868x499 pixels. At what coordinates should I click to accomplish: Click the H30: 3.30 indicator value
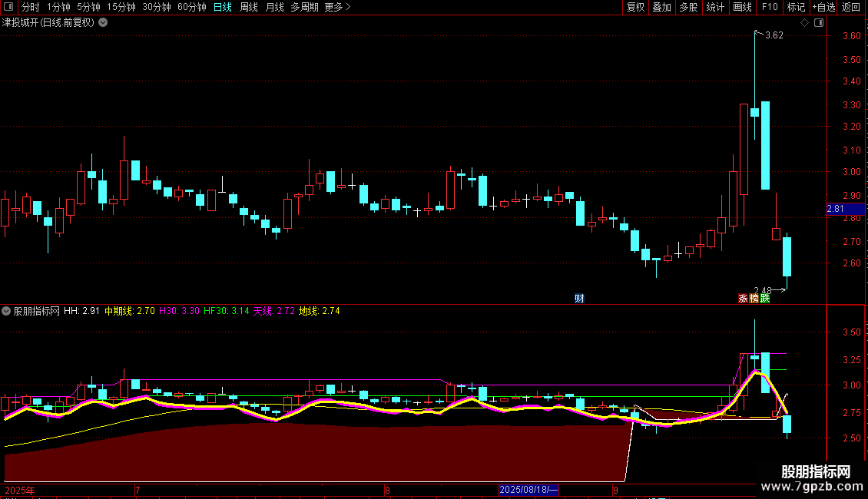coord(179,311)
